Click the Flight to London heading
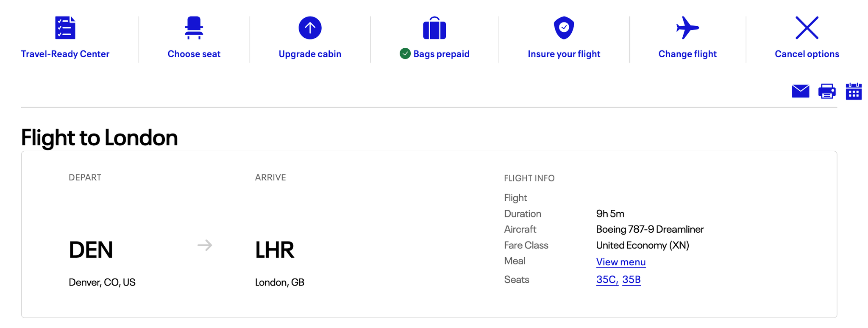 click(x=99, y=137)
